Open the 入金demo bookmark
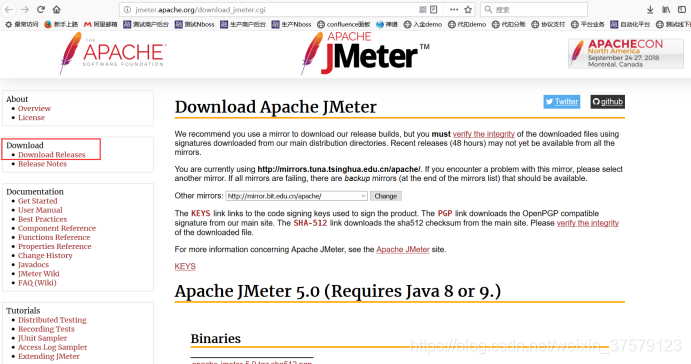 (423, 24)
